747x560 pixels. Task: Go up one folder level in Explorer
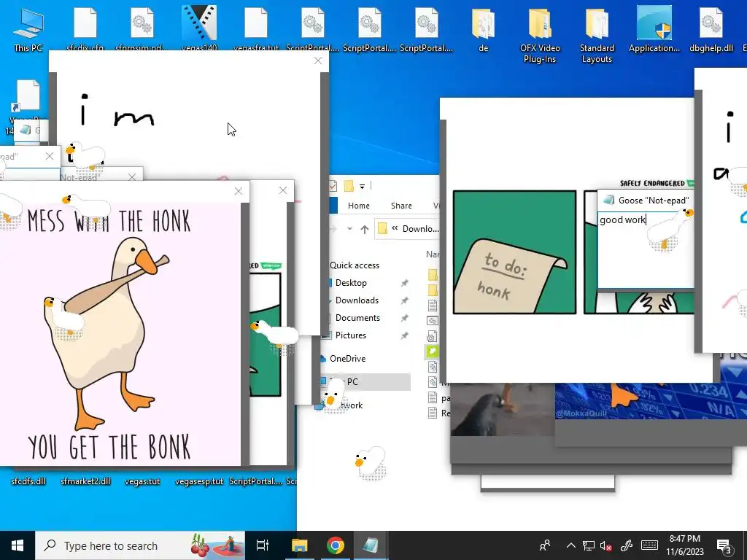365,230
